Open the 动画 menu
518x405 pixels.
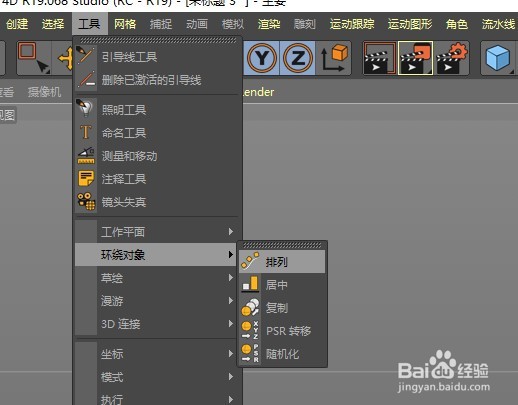coord(197,24)
